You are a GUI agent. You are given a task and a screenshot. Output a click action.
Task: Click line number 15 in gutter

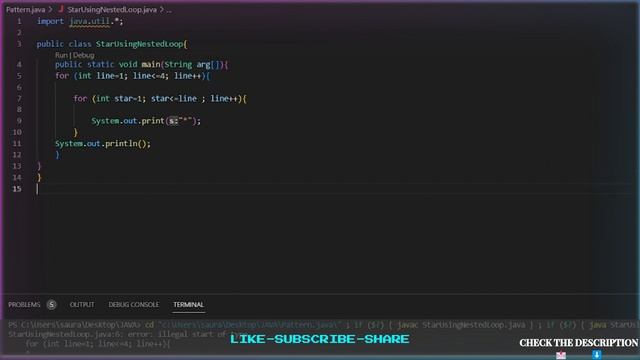[17, 189]
